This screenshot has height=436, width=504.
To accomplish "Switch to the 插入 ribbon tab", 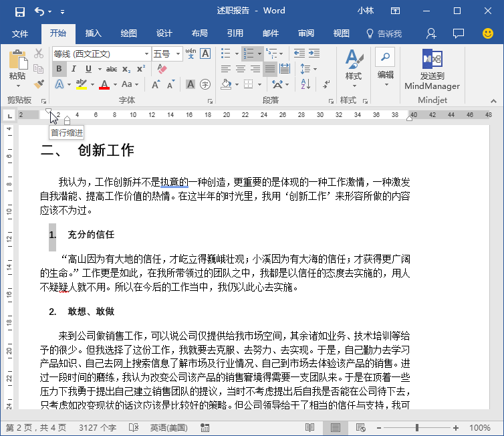I will (x=93, y=33).
